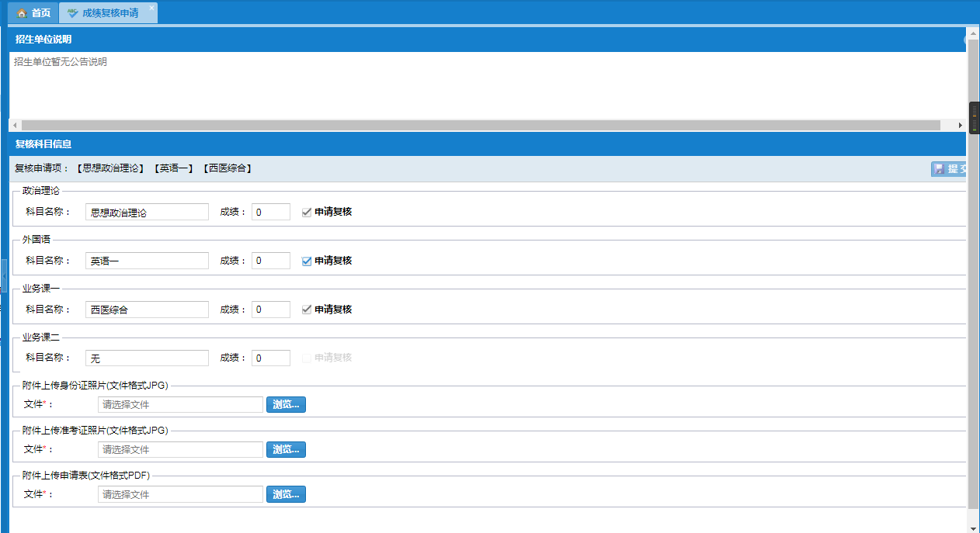Click the 英语一 score input field

[x=271, y=261]
